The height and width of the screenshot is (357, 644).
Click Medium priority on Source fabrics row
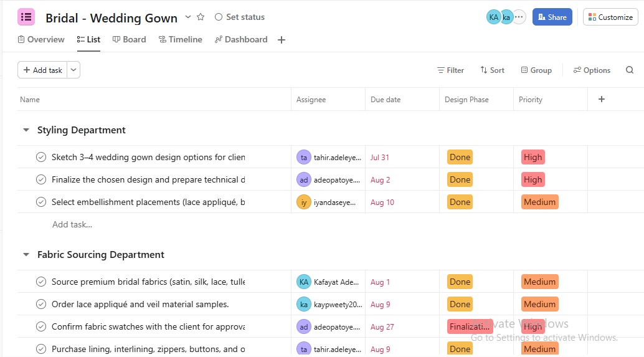pos(540,282)
